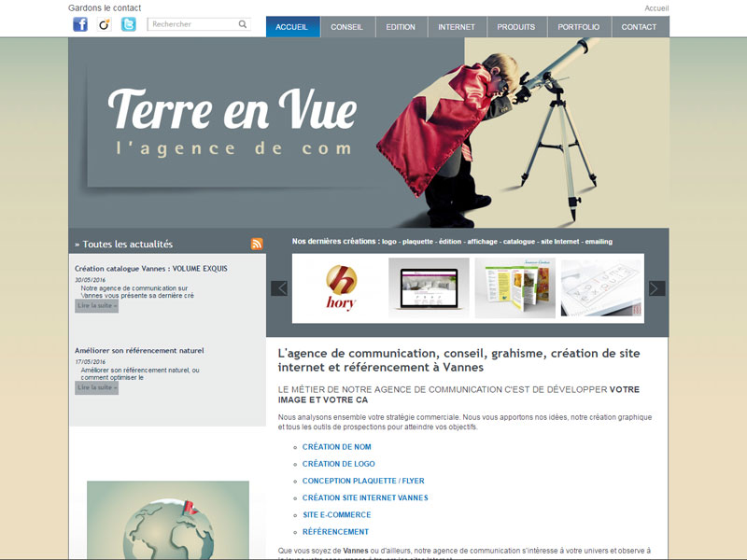Open the PORTFOLIO menu item
747x560 pixels.
pyautogui.click(x=579, y=27)
